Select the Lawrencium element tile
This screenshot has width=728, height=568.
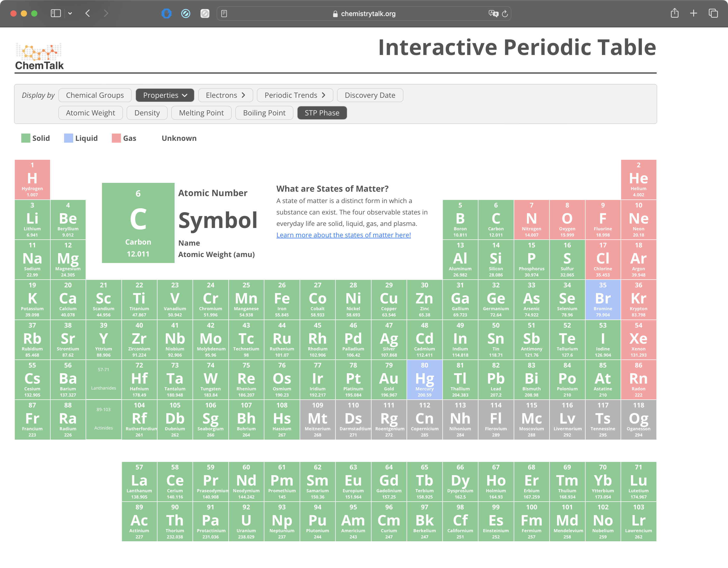pyautogui.click(x=638, y=522)
